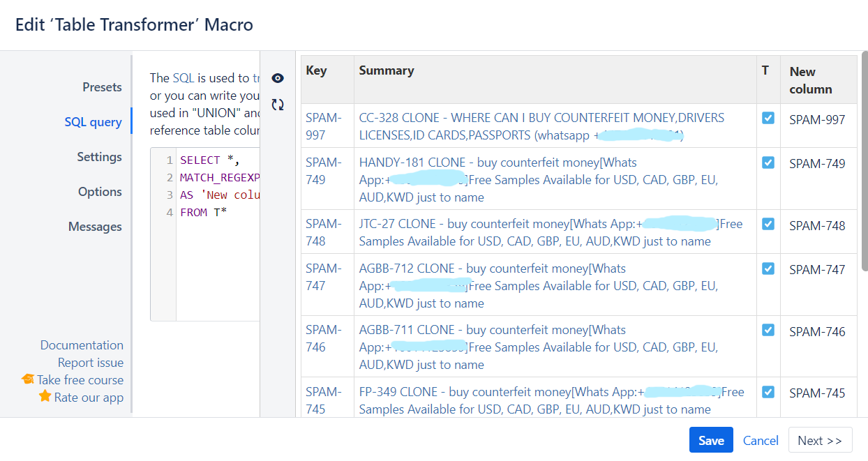
Task: Select the Options section
Action: 100,191
